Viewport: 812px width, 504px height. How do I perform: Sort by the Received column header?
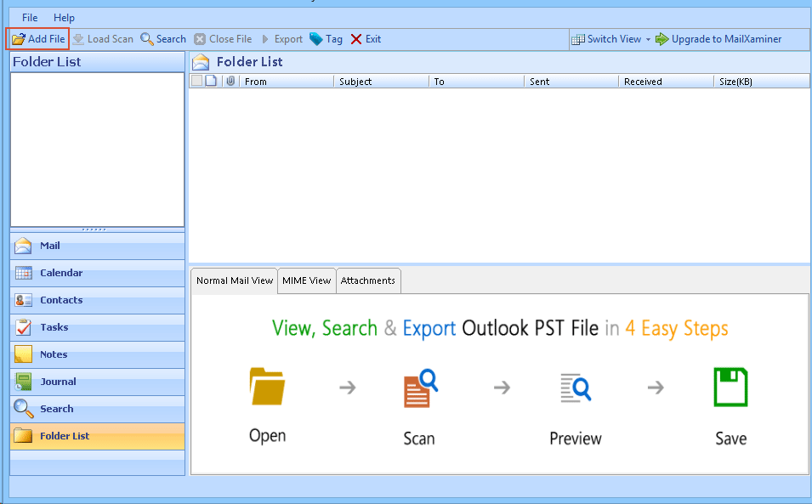(666, 82)
